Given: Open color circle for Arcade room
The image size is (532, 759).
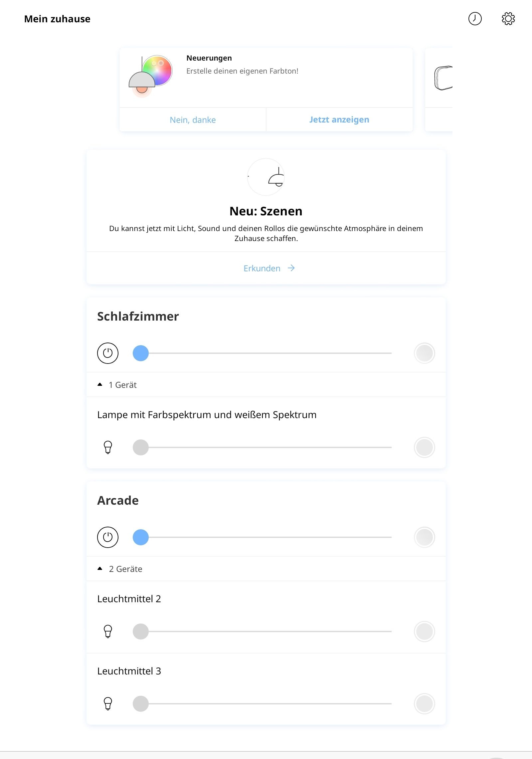Looking at the screenshot, I should click(424, 537).
